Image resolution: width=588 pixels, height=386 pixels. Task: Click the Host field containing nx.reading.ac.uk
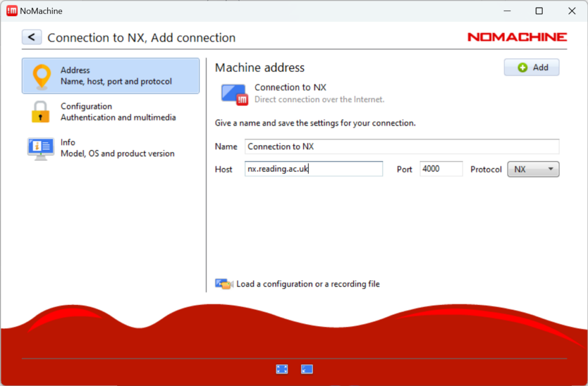pos(314,169)
